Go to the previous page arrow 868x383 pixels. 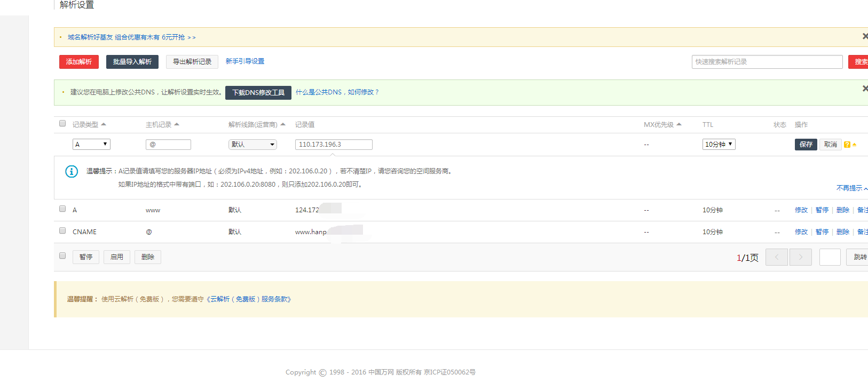pyautogui.click(x=776, y=257)
